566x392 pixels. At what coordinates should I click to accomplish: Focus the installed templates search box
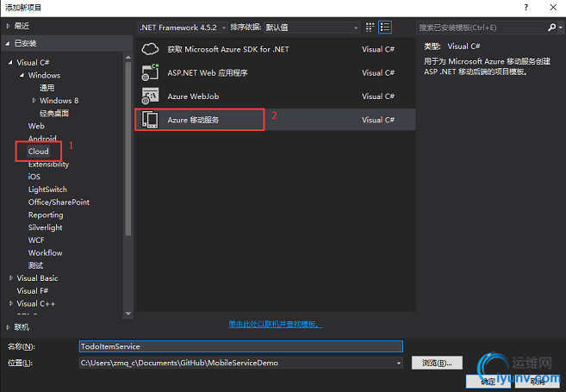482,28
